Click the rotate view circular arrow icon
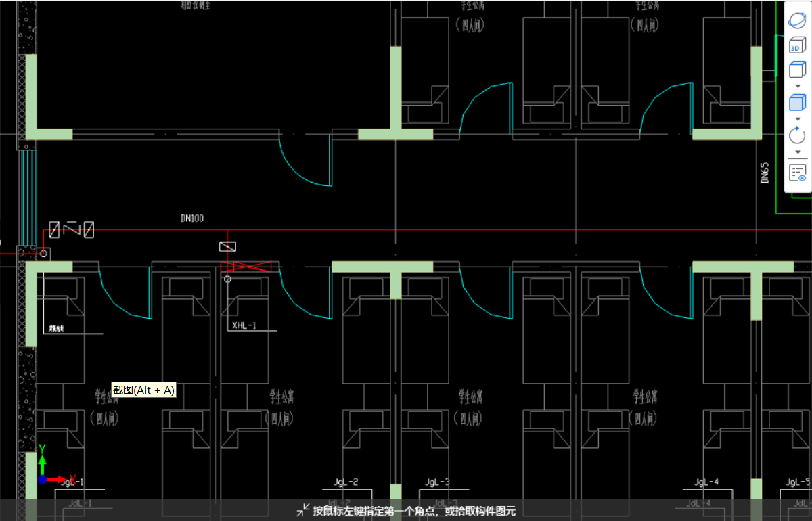Viewport: 812px width, 521px height. point(797,135)
